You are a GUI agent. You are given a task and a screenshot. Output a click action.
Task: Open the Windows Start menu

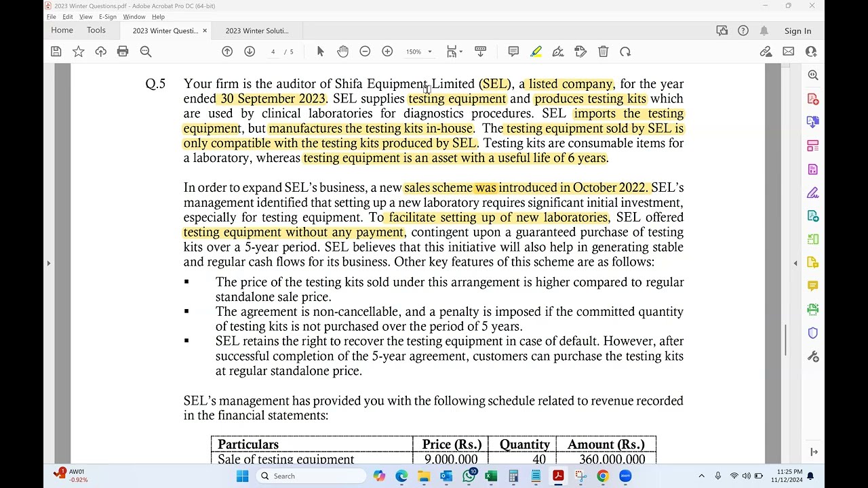click(242, 476)
